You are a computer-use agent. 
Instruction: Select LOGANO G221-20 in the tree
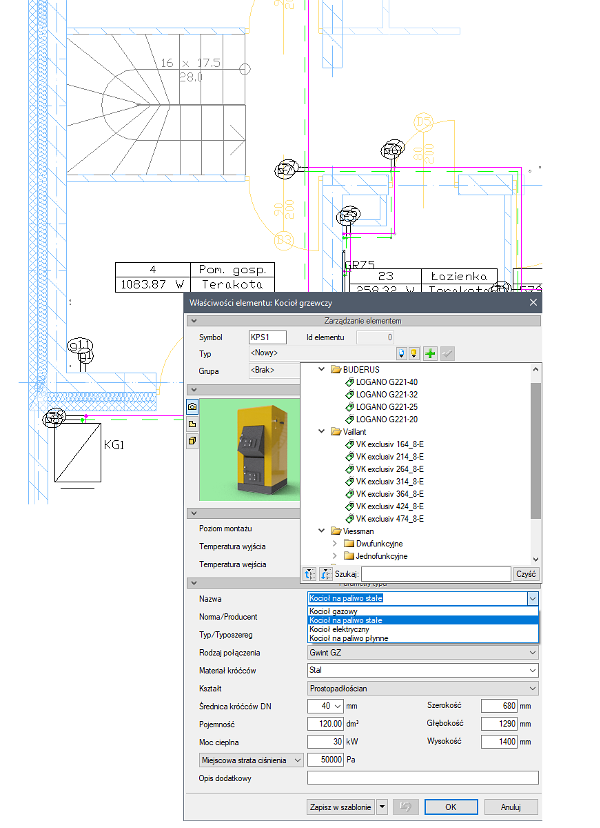387,419
